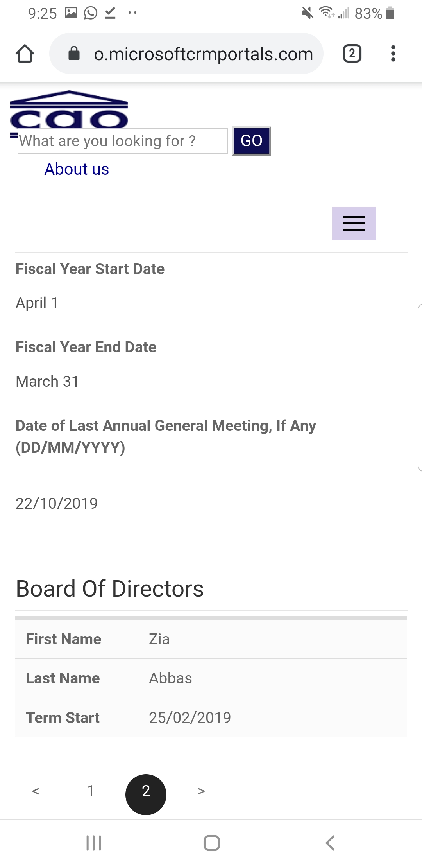Tap the Android home button
Image resolution: width=422 pixels, height=868 pixels.
coord(211,843)
